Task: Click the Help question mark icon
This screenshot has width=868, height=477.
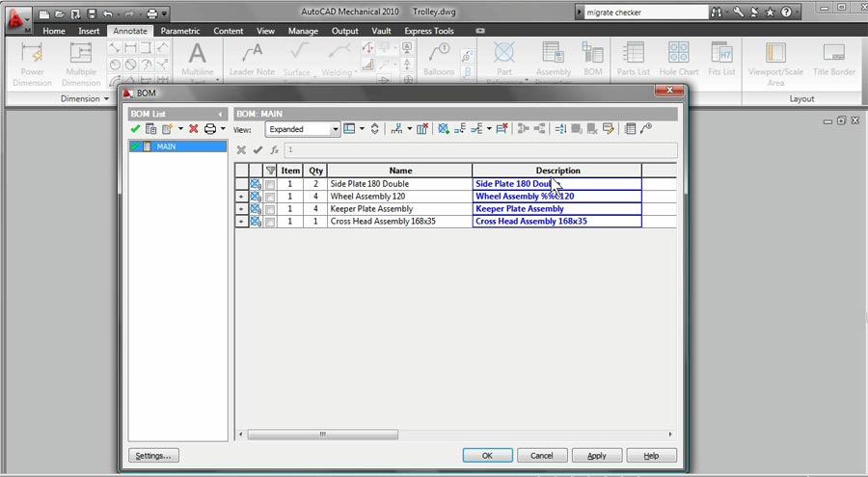Action: coord(786,13)
